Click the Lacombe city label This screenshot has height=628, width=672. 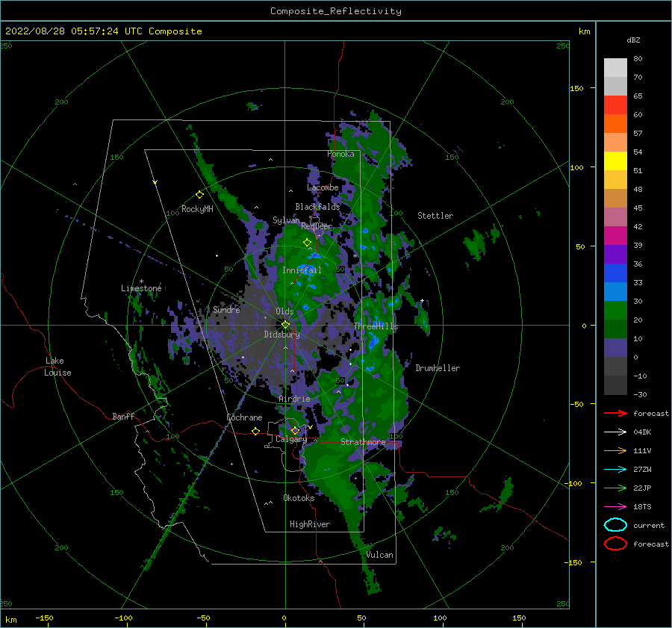coord(323,187)
